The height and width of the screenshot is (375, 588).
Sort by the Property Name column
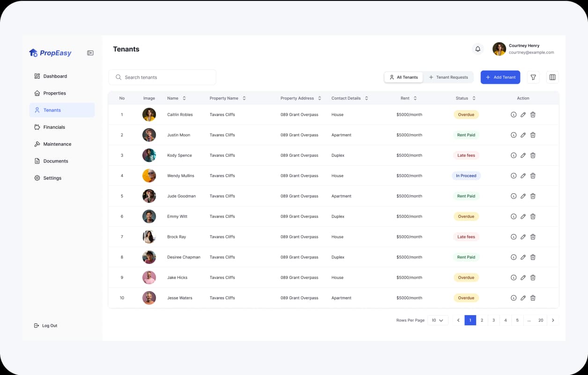tap(244, 98)
